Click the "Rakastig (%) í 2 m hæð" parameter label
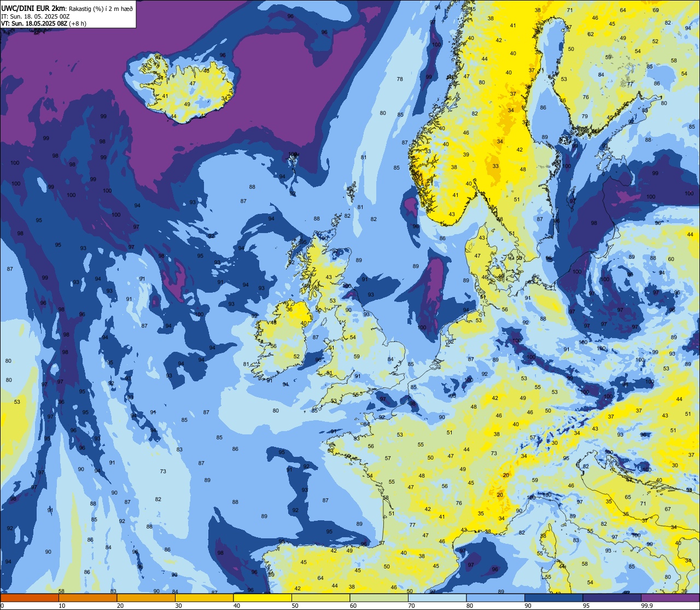This screenshot has height=610, width=700. 100,8
